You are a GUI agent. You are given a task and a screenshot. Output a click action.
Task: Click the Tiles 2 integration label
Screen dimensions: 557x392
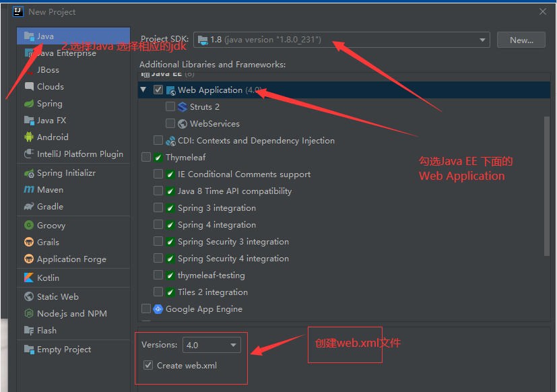click(212, 292)
